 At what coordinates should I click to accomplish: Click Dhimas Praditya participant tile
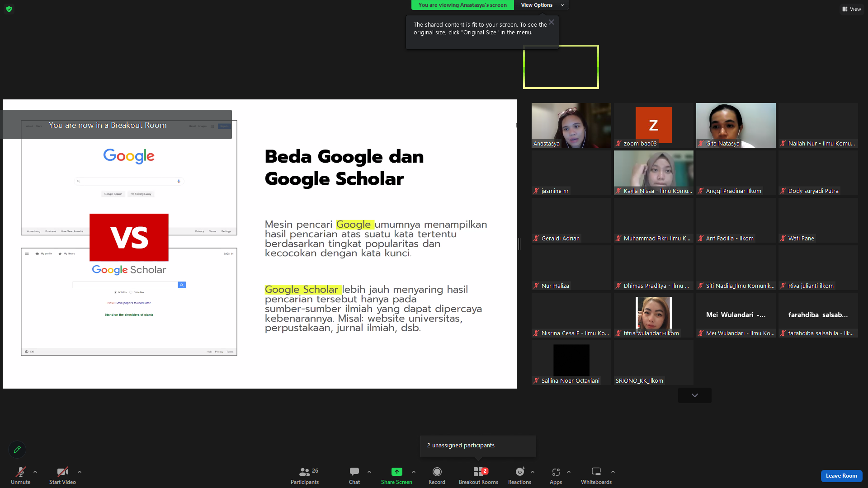tap(654, 267)
